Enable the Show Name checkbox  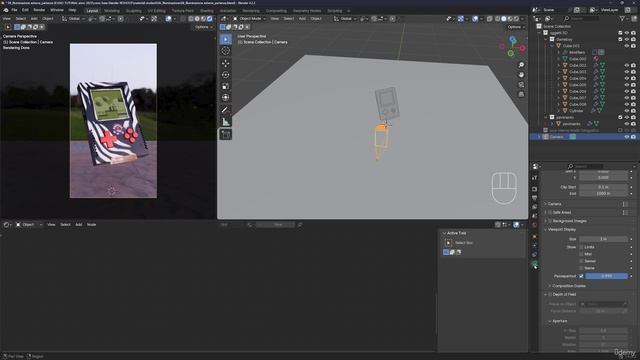581,268
